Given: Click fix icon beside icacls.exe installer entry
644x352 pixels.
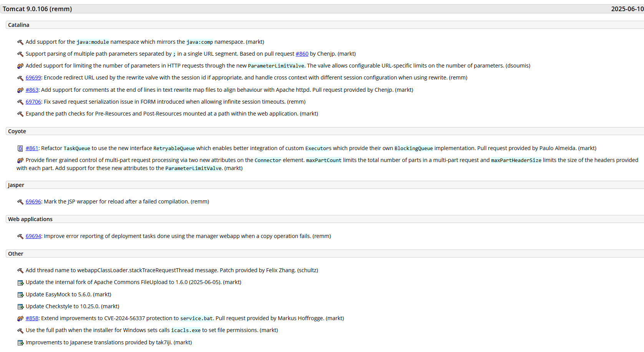Looking at the screenshot, I should [20, 331].
